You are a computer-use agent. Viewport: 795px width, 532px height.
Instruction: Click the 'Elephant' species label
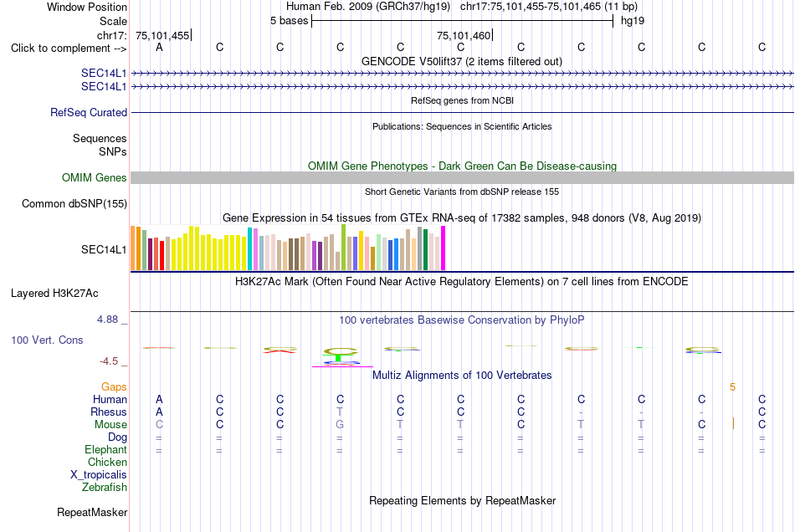click(106, 449)
